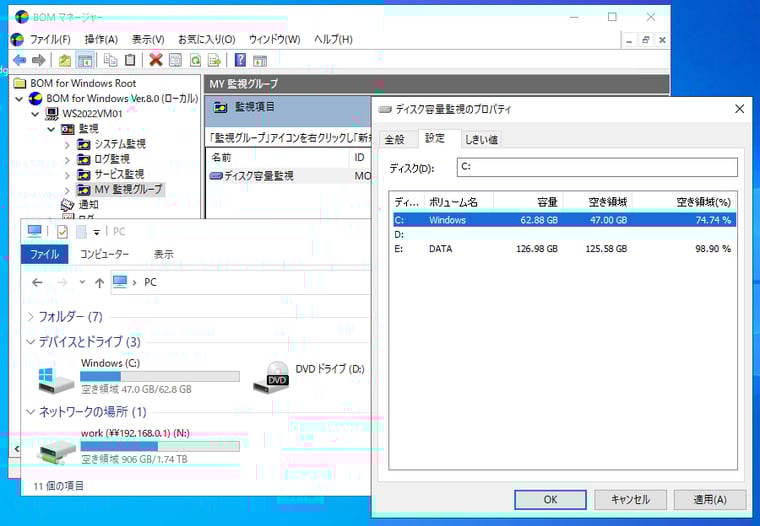This screenshot has height=526, width=760.
Task: Select BOM for Windows Ver.8.0 (ローカル) node
Action: (x=122, y=98)
